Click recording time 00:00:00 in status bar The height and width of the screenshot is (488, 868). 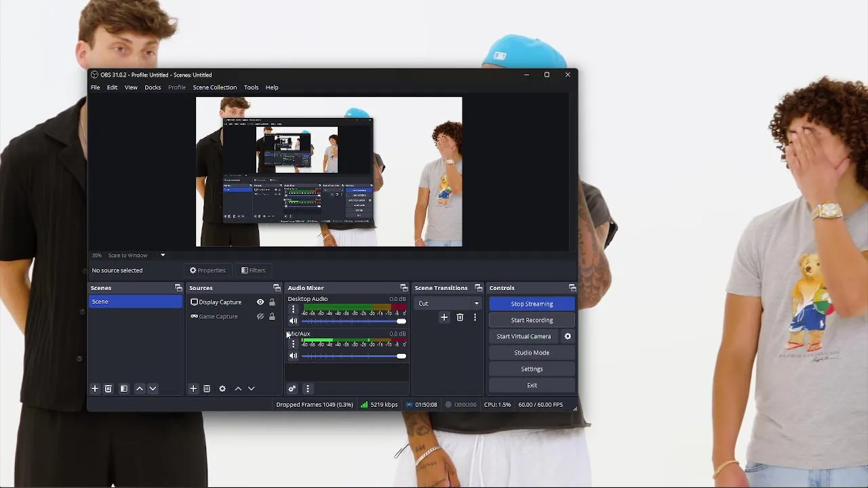[460, 405]
